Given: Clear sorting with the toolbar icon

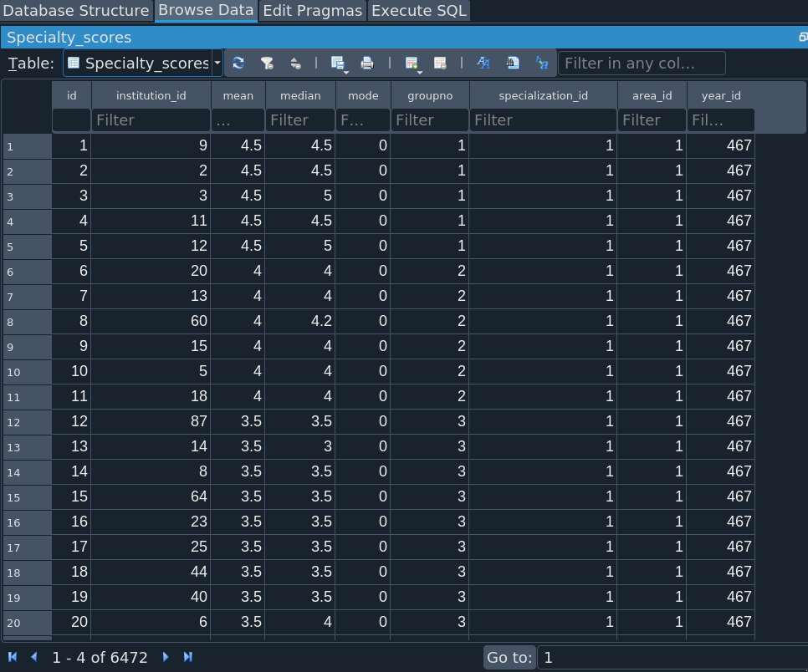Looking at the screenshot, I should click(x=295, y=63).
